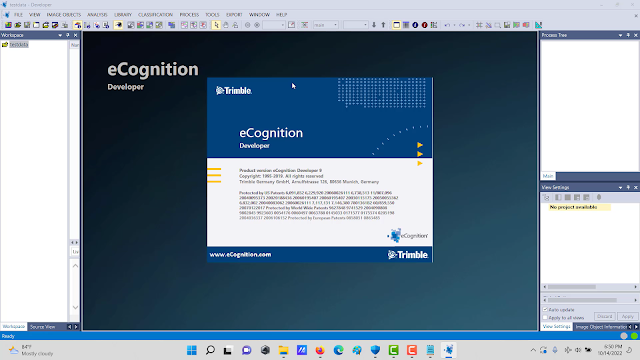Click the first colorful new-project toolbar icon
640x360 pixels.
(8, 25)
